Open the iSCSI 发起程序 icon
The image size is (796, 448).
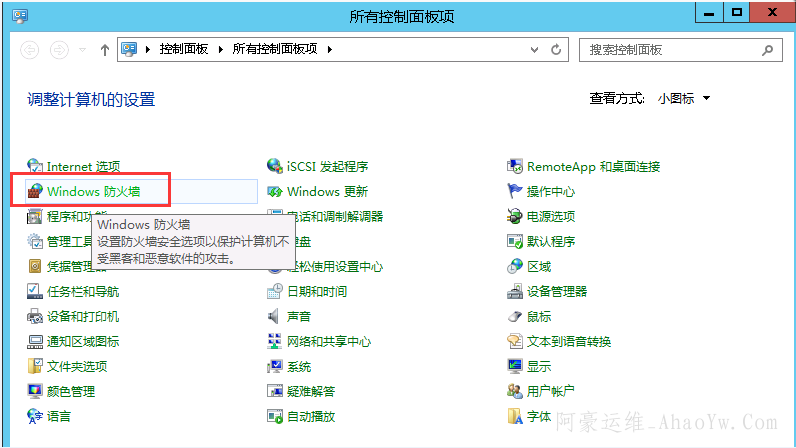(x=275, y=166)
